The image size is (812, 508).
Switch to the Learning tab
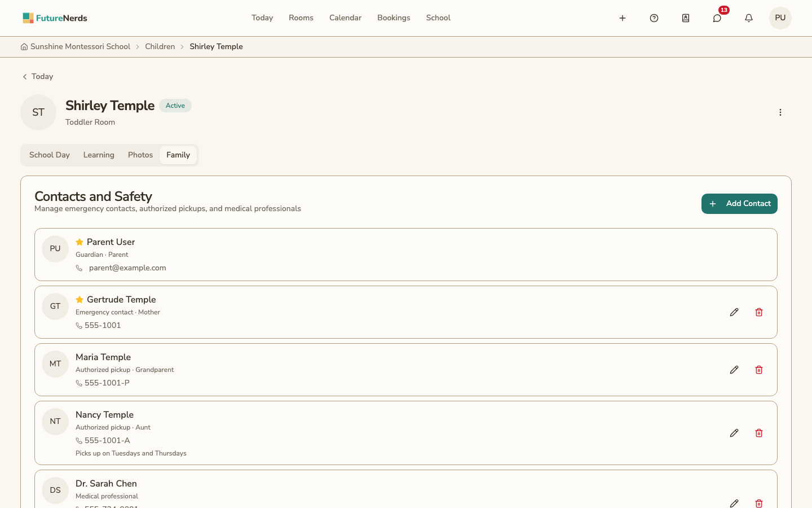(x=99, y=155)
